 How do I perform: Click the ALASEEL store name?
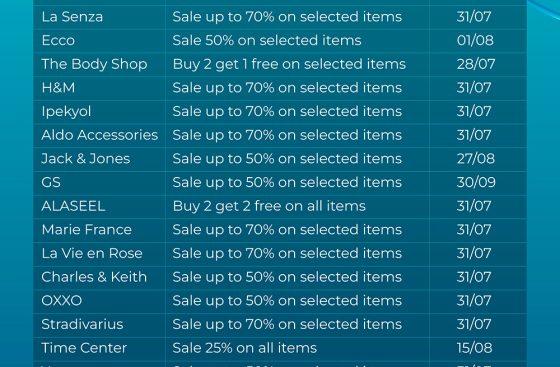pyautogui.click(x=73, y=206)
